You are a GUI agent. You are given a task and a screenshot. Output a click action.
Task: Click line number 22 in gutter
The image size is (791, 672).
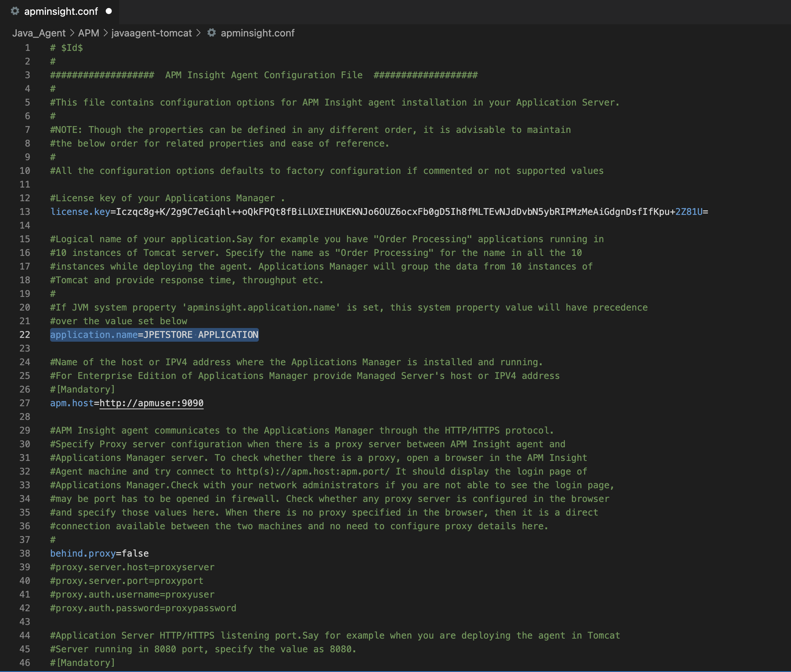coord(25,335)
